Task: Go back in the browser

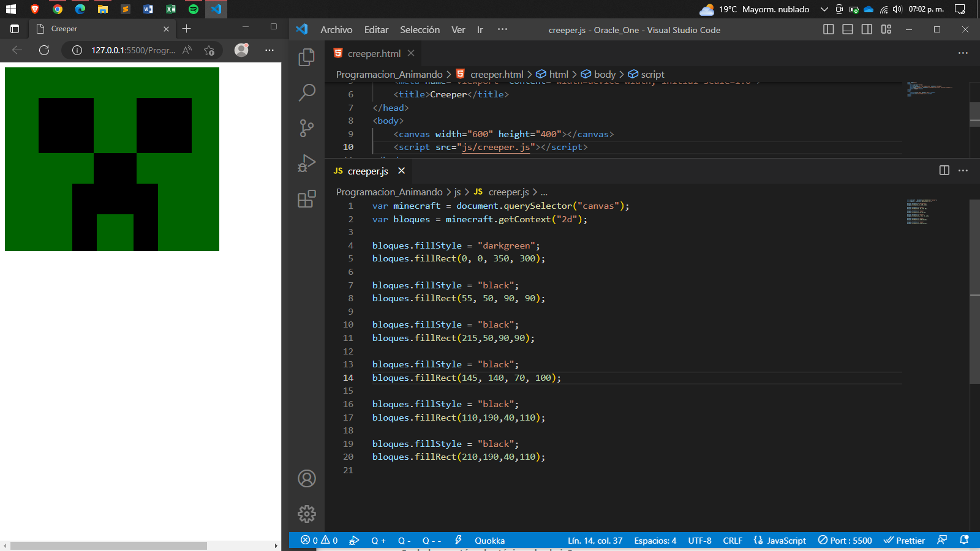Action: (x=17, y=50)
